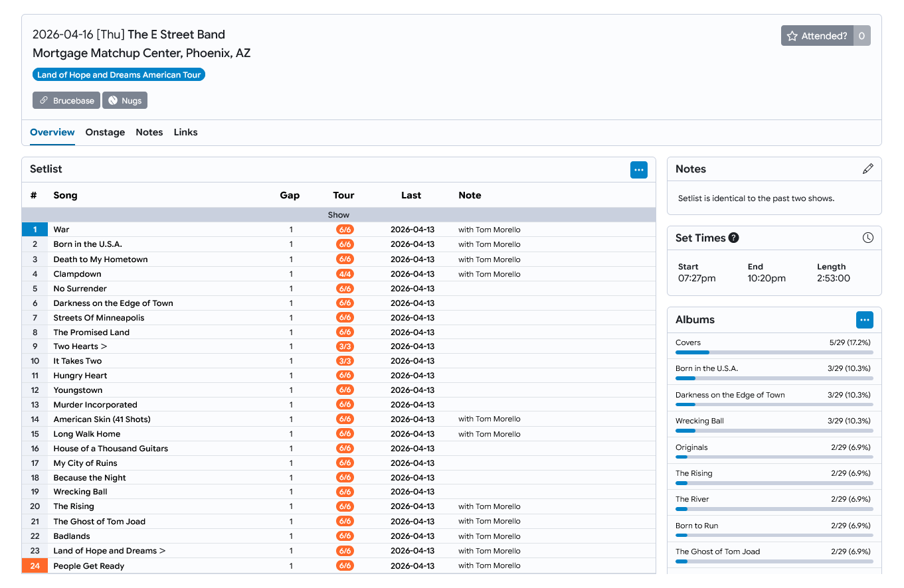This screenshot has height=588, width=904.
Task: Click the Set Times help question mark
Action: (x=733, y=238)
